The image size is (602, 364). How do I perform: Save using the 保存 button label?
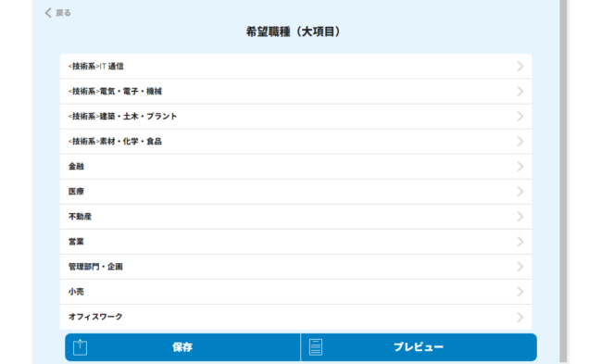coord(182,347)
